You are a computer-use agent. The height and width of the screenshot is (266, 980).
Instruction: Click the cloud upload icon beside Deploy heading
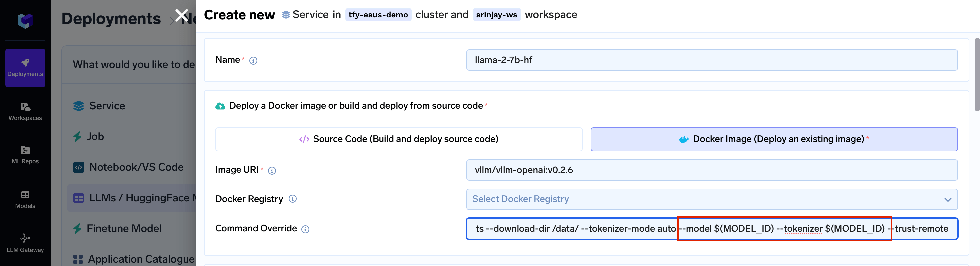point(220,106)
